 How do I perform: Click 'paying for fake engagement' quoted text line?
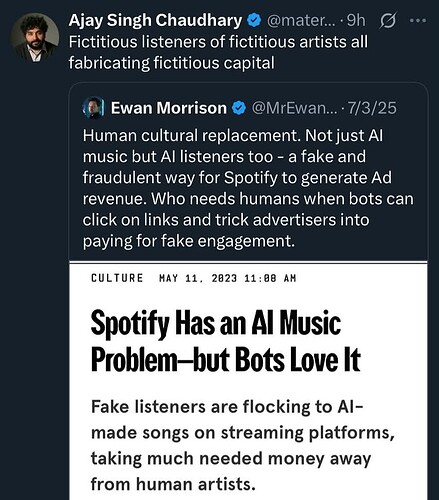coord(189,241)
